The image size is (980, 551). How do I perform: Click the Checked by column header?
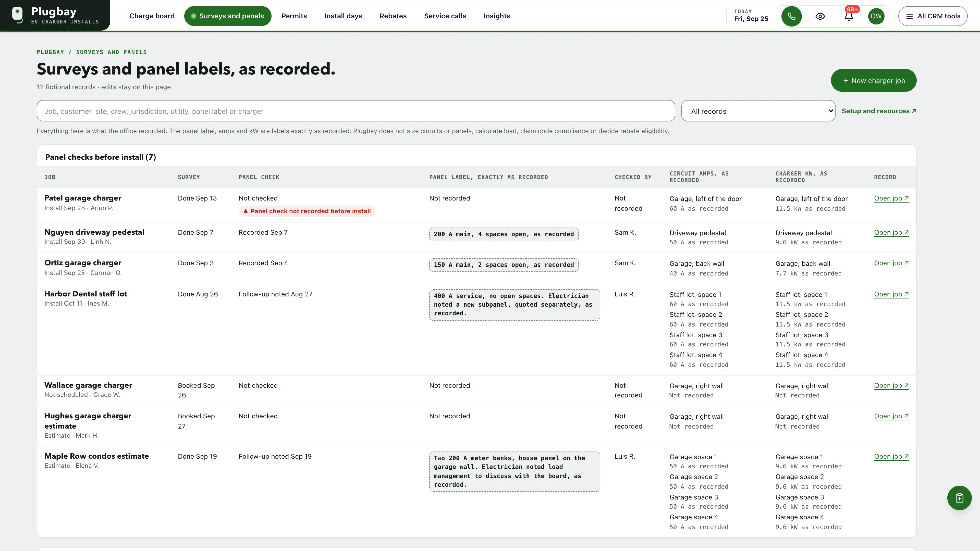pos(633,177)
